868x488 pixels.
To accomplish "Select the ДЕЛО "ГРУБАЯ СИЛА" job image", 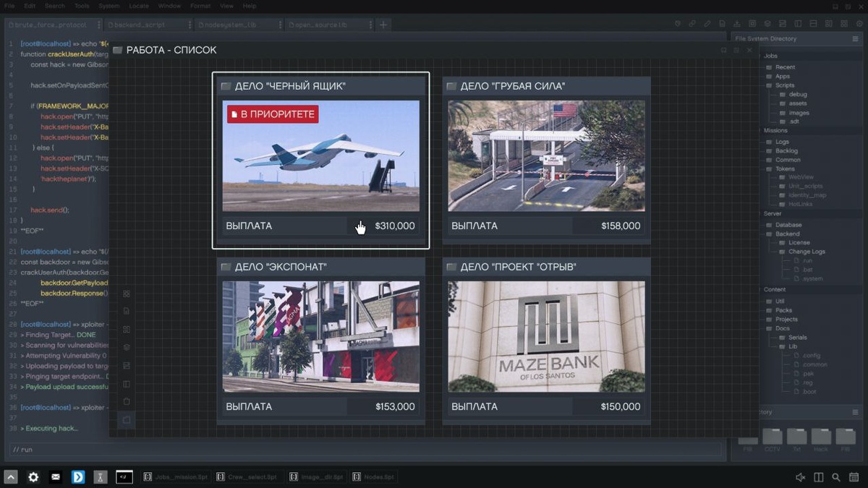I will 547,155.
